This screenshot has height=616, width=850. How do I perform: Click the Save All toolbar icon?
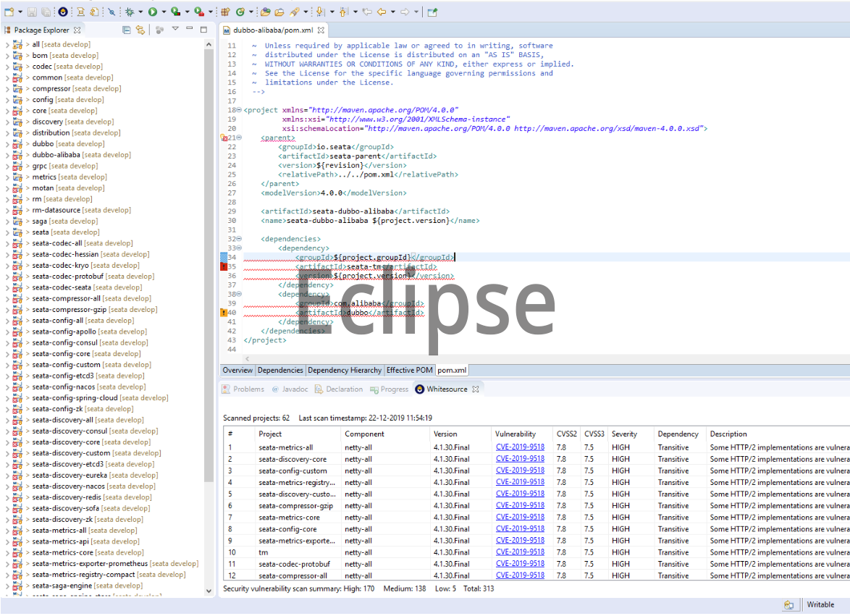(46, 12)
